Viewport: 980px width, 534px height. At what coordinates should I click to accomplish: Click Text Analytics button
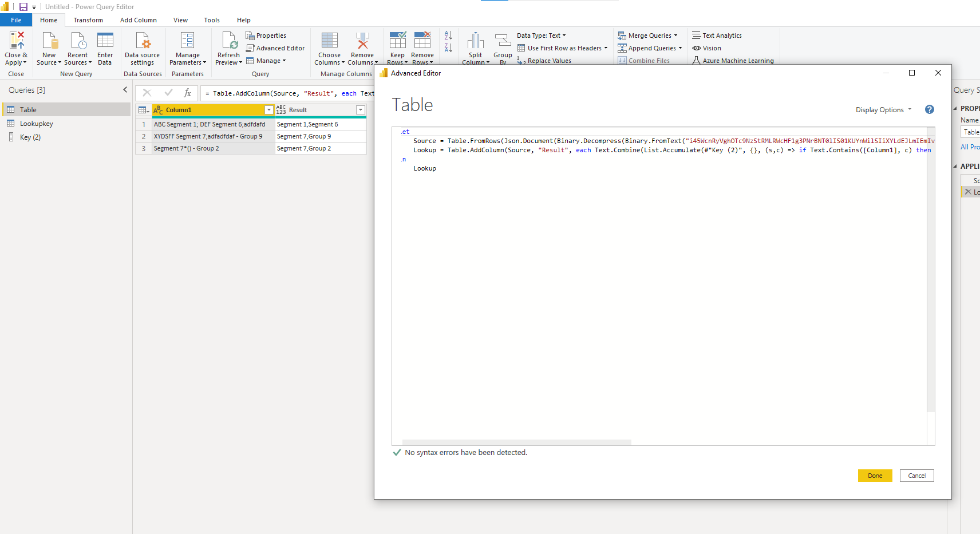[717, 35]
